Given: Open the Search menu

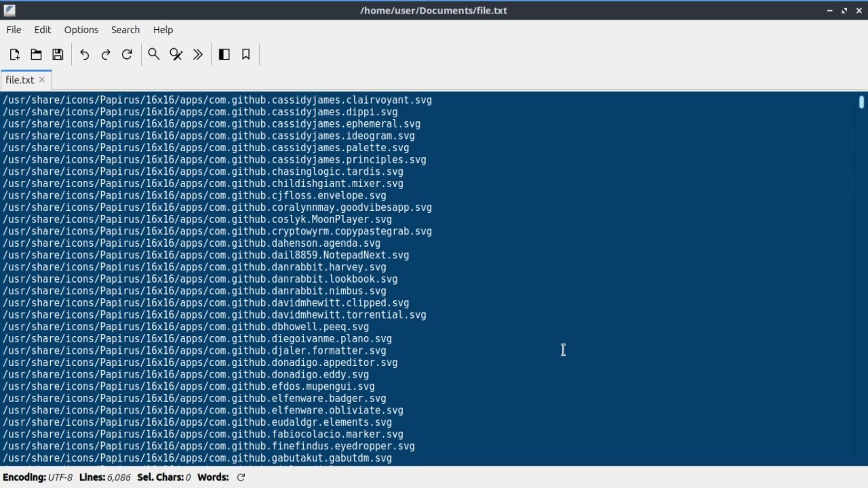Looking at the screenshot, I should [x=125, y=30].
